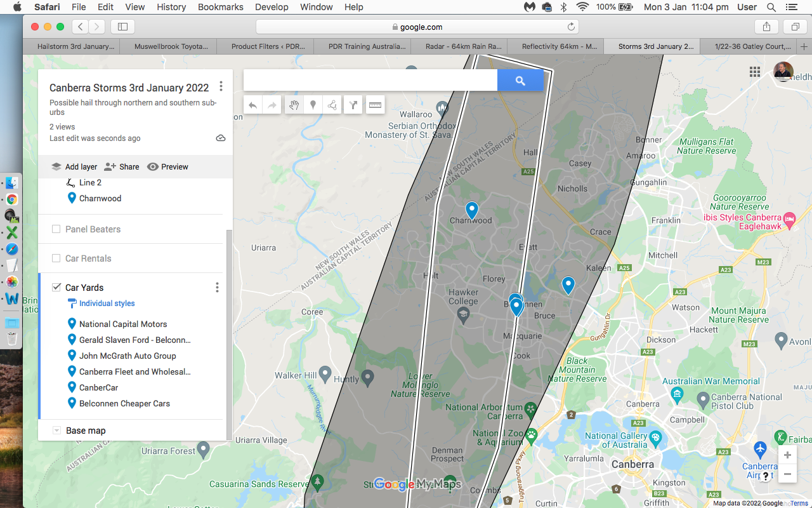Viewport: 812px width, 508px height.
Task: Reload the page in the address bar
Action: coord(571,27)
